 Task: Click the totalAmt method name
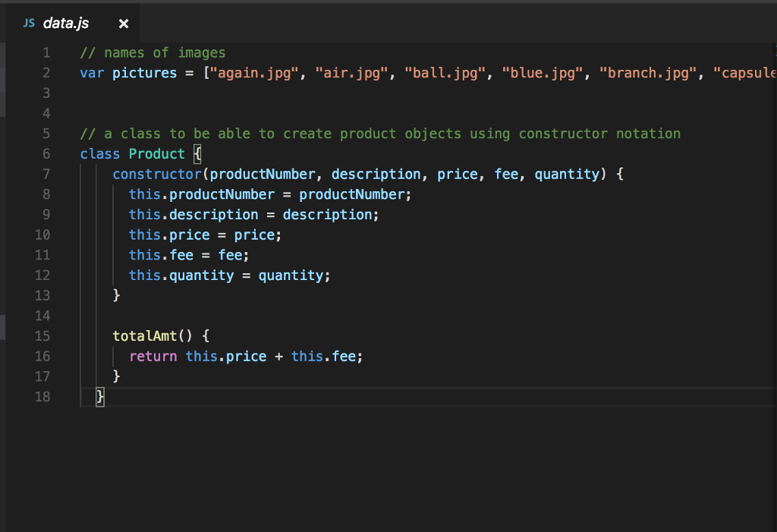(144, 335)
